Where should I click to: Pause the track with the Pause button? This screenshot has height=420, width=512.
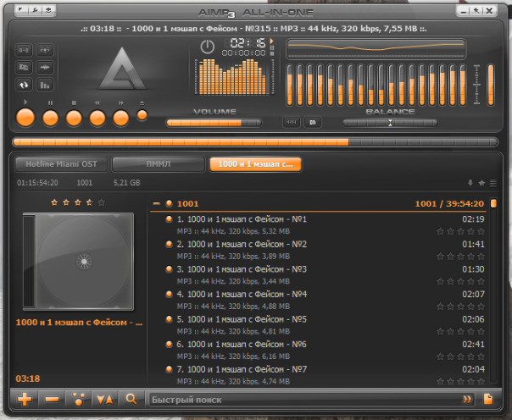click(x=50, y=118)
